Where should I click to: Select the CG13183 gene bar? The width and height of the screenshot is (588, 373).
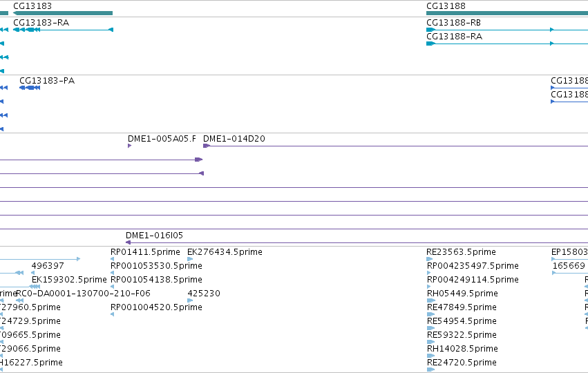coord(63,13)
